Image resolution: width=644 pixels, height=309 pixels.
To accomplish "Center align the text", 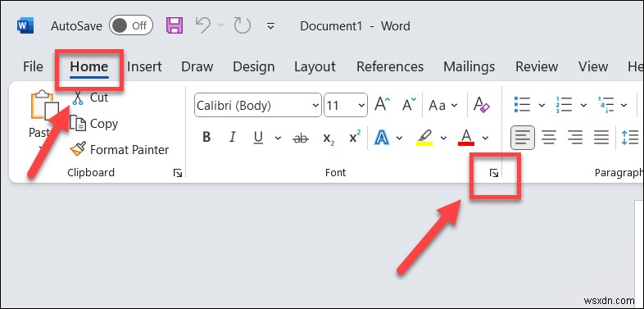I will (x=549, y=137).
